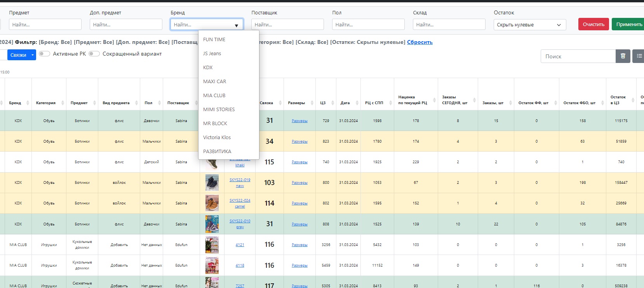Screen dimensions: 644x288
Task: Collapse the Бренд dropdown via its arrow
Action: click(x=236, y=25)
